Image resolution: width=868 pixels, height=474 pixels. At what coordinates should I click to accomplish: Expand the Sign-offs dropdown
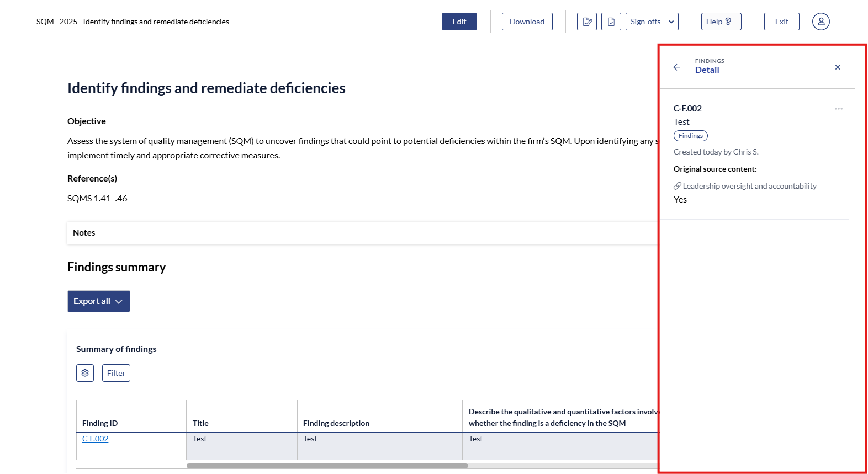pos(652,22)
